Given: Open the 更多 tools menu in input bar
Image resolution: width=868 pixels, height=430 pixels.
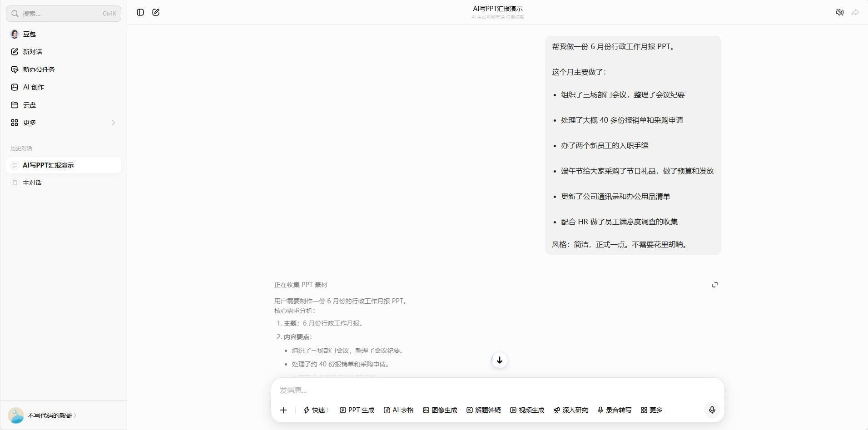Looking at the screenshot, I should (652, 410).
